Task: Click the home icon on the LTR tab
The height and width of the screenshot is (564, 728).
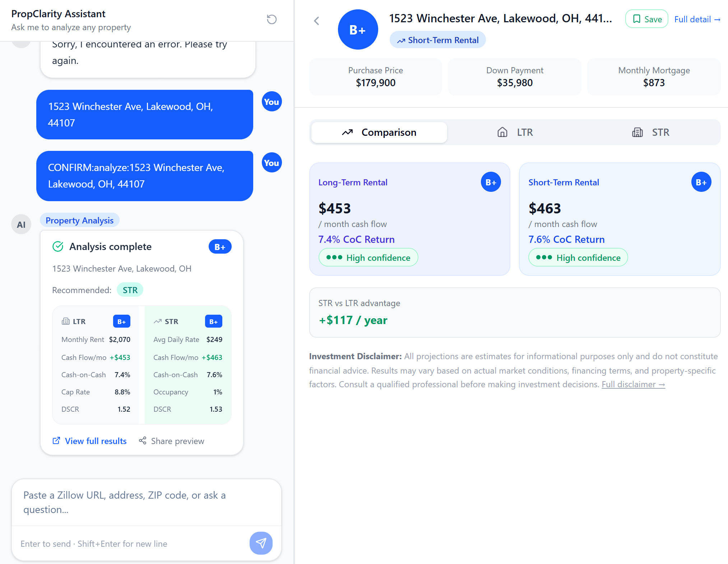Action: click(x=502, y=132)
